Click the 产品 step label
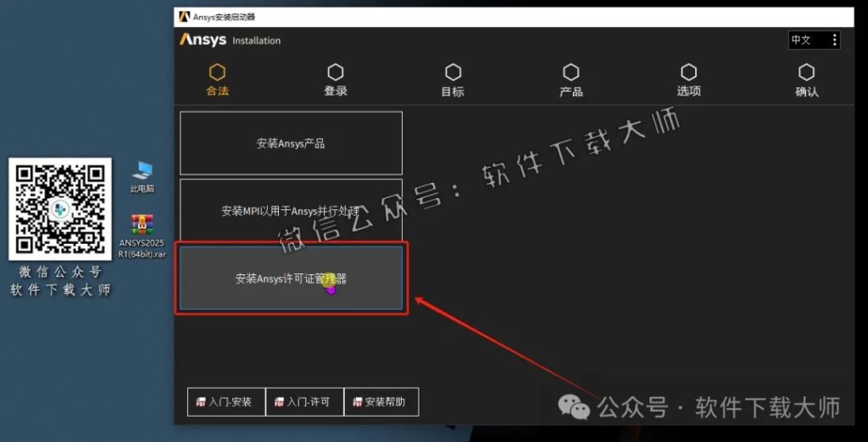Image resolution: width=868 pixels, height=442 pixels. click(570, 91)
